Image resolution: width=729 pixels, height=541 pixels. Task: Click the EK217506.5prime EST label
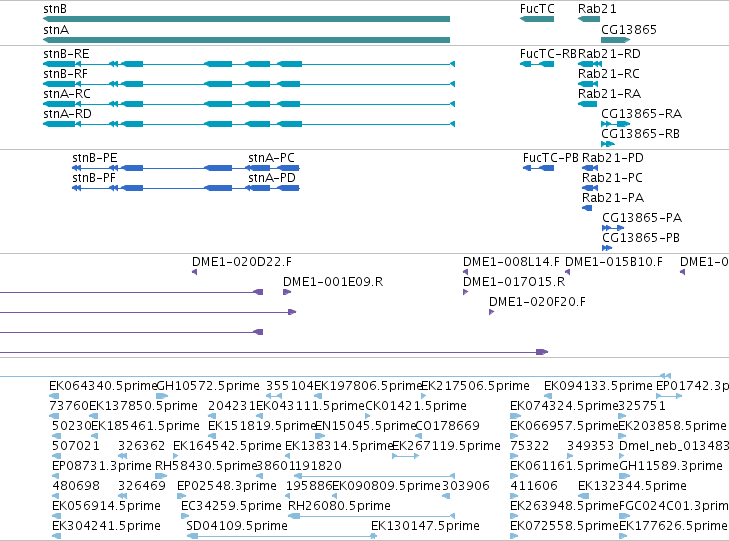(475, 386)
